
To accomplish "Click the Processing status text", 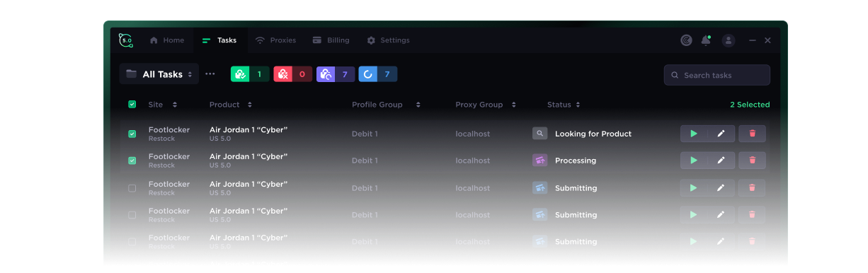I will click(576, 161).
